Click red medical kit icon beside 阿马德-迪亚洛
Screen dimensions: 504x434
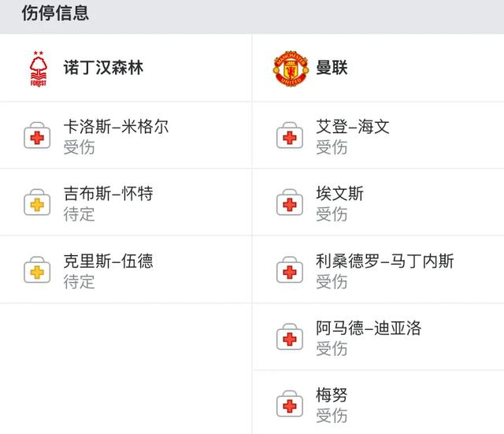pos(290,336)
